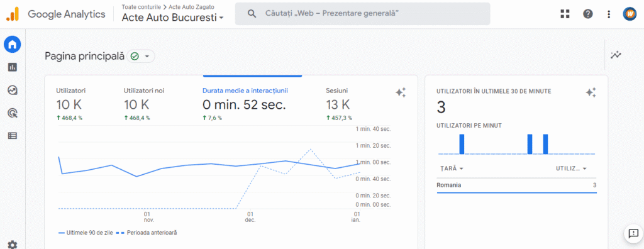Open the UTILIZ... metric dropdown

point(571,169)
